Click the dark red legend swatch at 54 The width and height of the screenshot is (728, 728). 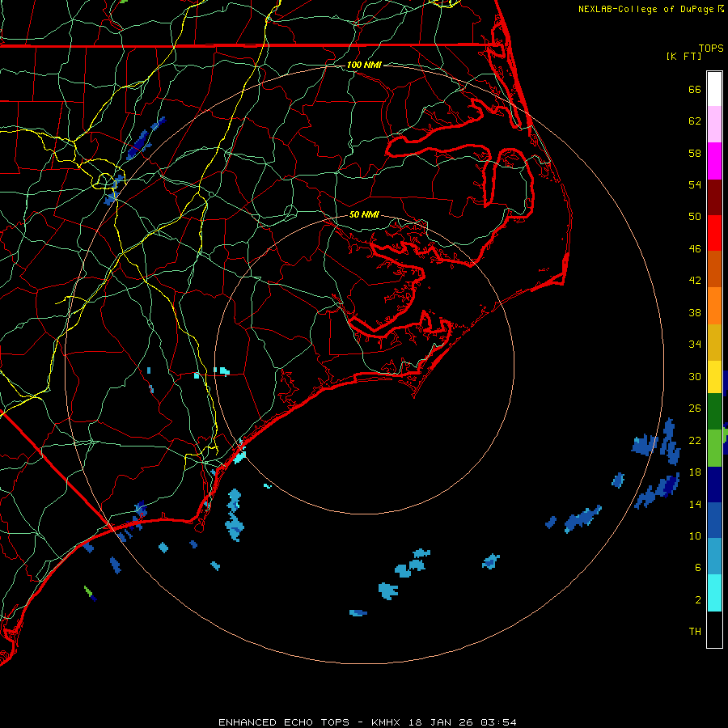[714, 197]
